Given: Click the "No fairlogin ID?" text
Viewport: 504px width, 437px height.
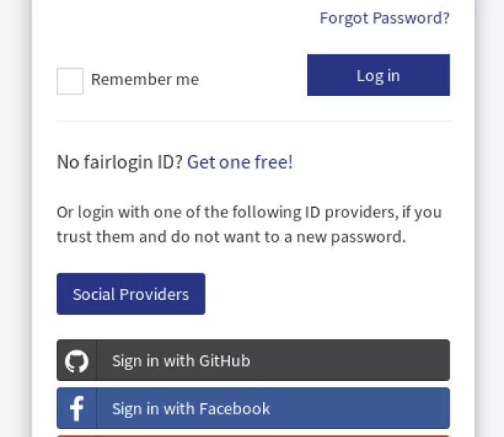Looking at the screenshot, I should click(119, 162).
